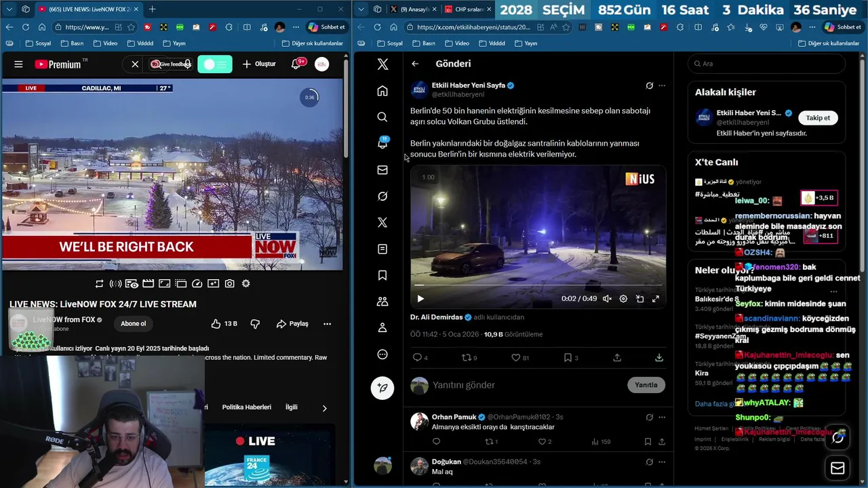Select the İlgili chip

[291, 407]
